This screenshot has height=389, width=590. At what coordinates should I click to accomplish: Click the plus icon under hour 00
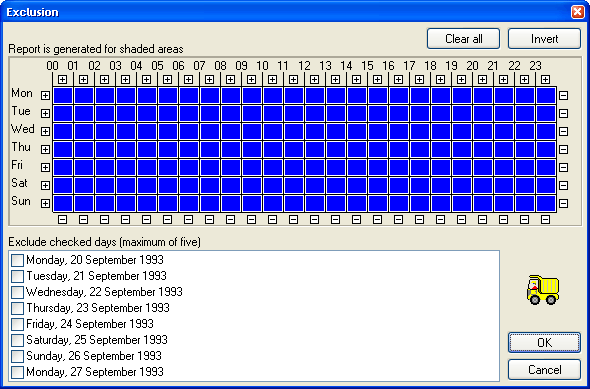62,79
